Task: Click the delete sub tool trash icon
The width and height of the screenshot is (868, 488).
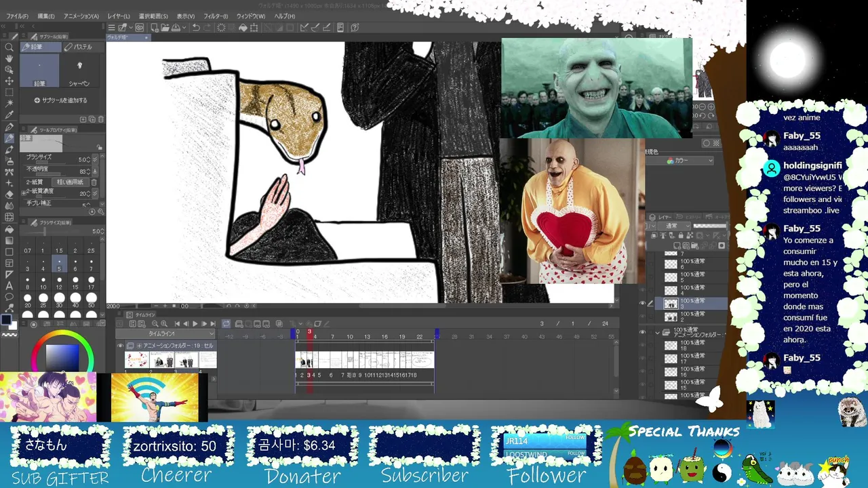Action: 101,119
